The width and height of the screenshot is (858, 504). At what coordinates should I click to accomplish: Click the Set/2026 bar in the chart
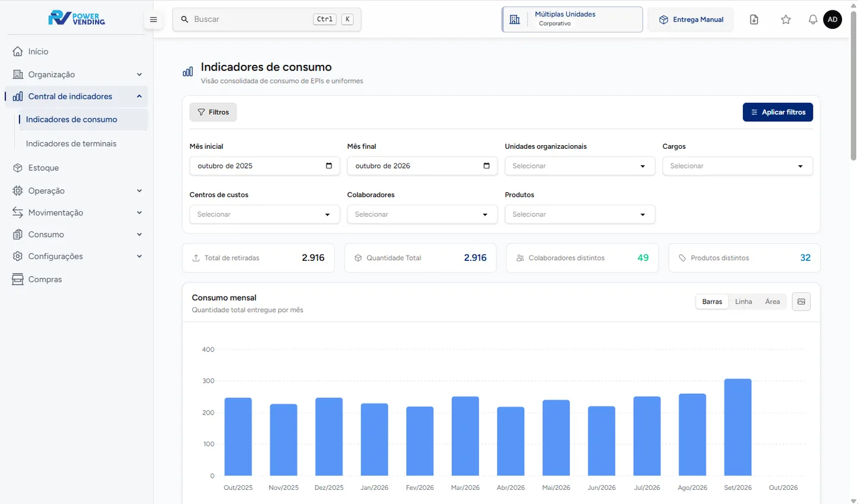(x=737, y=427)
